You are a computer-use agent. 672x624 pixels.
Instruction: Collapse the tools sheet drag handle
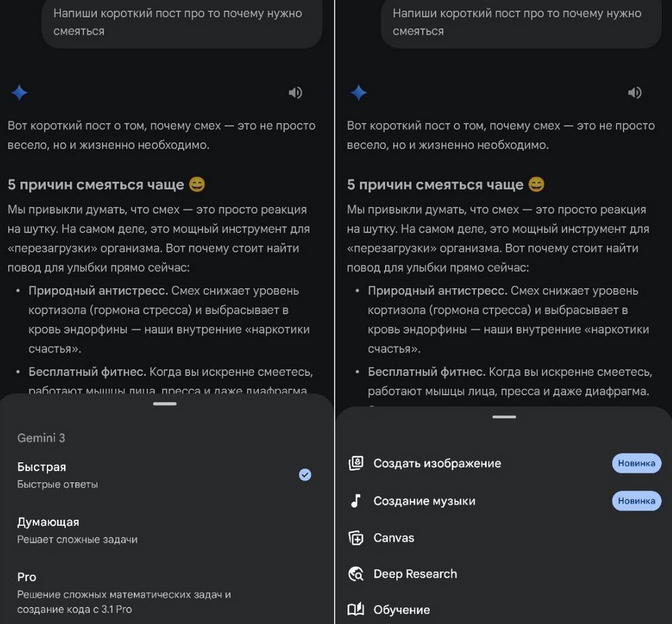(x=503, y=417)
